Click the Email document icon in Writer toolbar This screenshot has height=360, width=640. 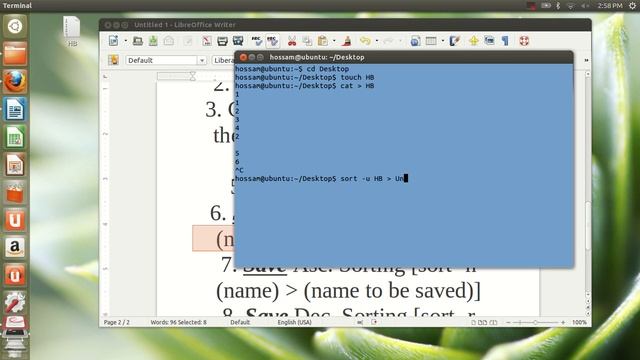[x=169, y=40]
